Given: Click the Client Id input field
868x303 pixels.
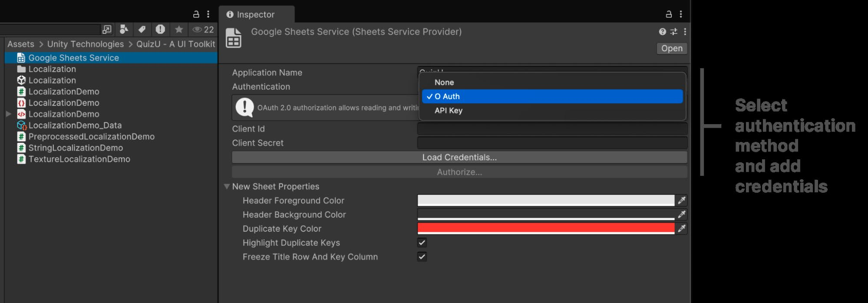Looking at the screenshot, I should point(552,129).
